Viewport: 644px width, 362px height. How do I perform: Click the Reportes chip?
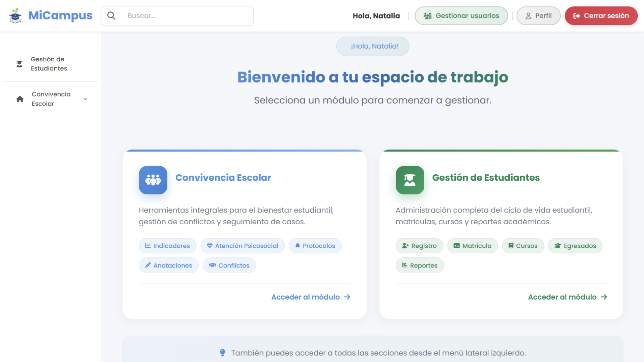[420, 265]
